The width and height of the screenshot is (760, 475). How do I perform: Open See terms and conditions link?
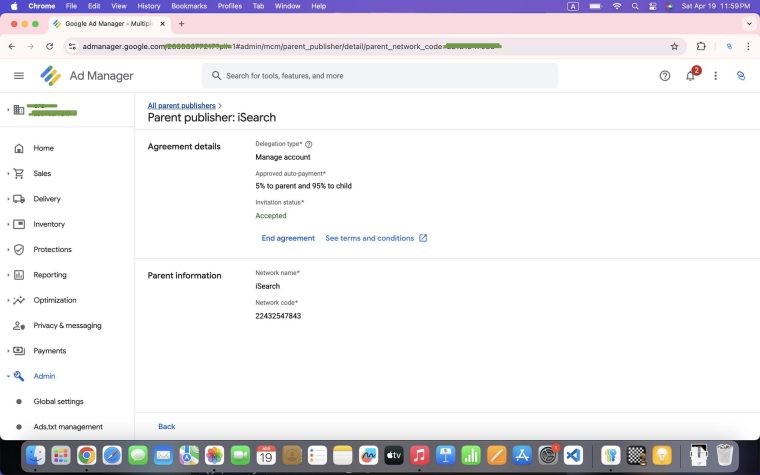click(376, 238)
